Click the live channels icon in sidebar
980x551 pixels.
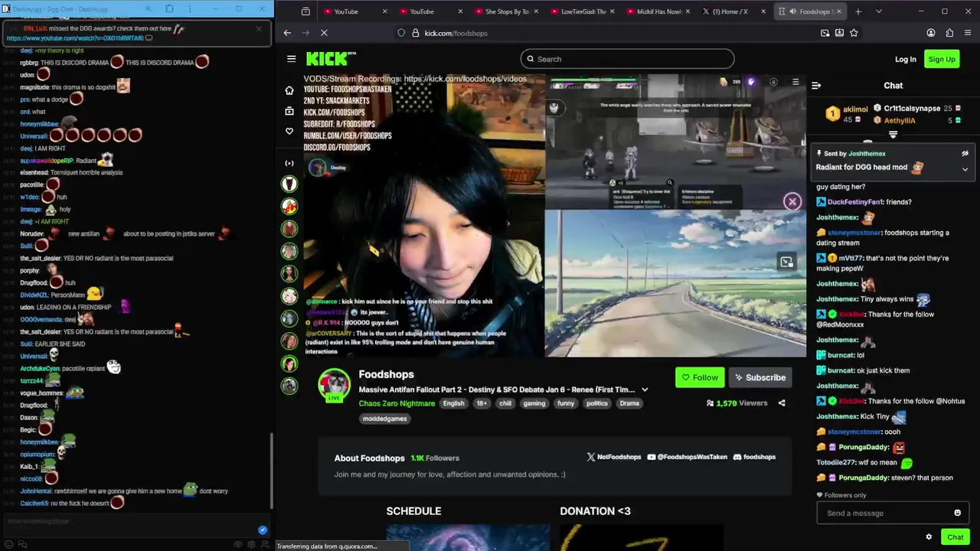click(x=289, y=163)
